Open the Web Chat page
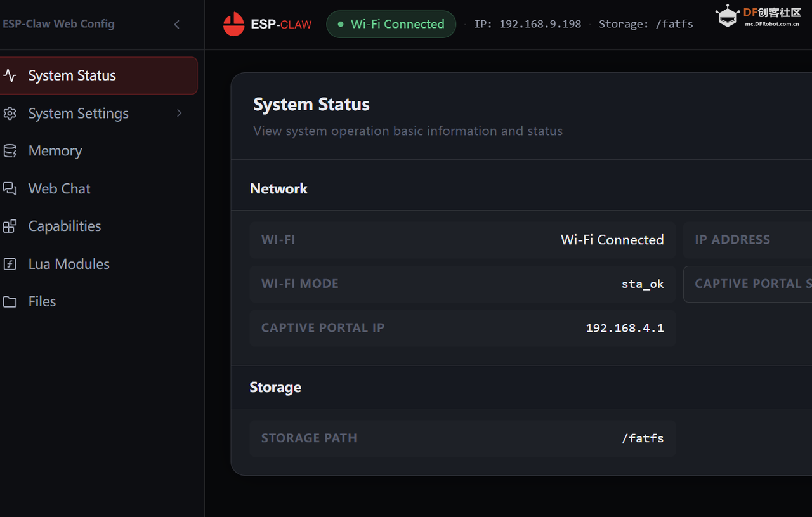The width and height of the screenshot is (812, 517). pos(98,188)
